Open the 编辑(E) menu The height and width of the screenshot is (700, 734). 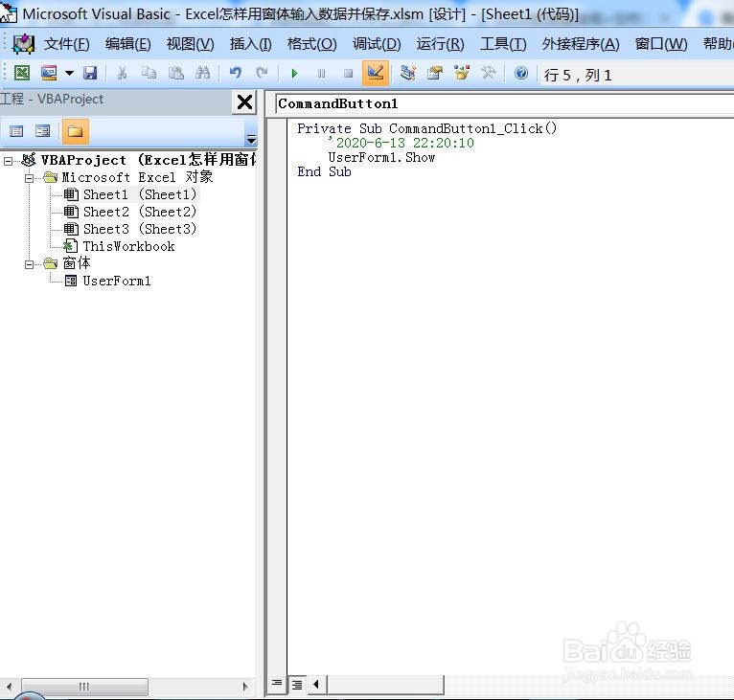point(127,44)
